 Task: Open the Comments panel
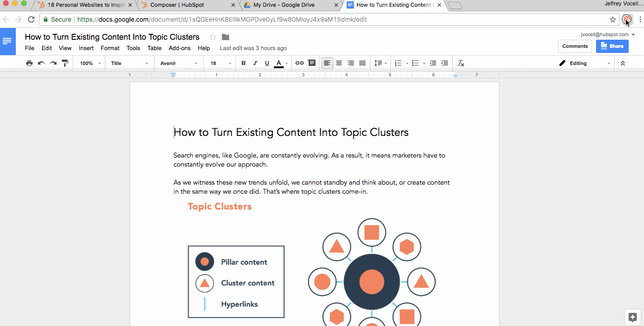575,46
